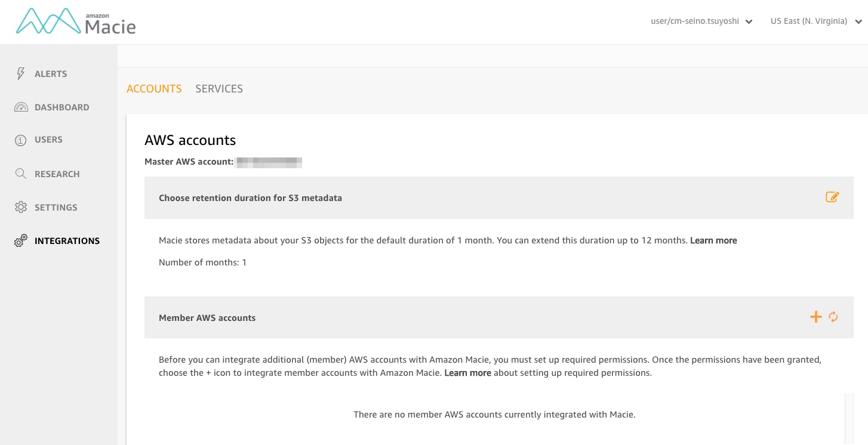Go to SETTINGS in the sidebar
This screenshot has height=445, width=868.
pyautogui.click(x=56, y=208)
